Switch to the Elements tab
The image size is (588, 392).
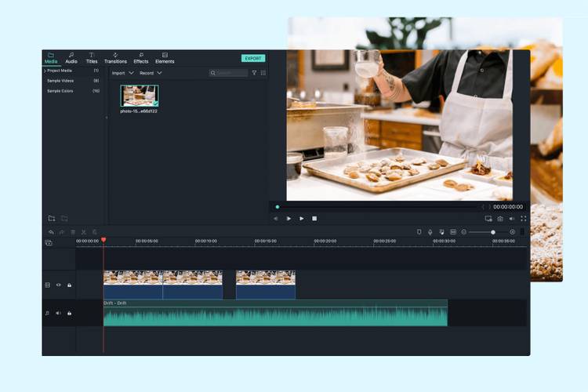coord(165,58)
